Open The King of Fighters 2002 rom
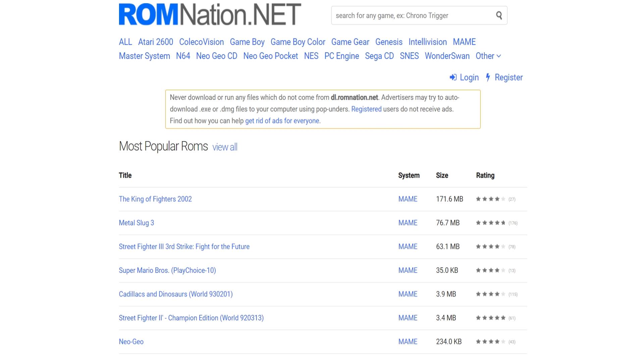 pos(155,199)
